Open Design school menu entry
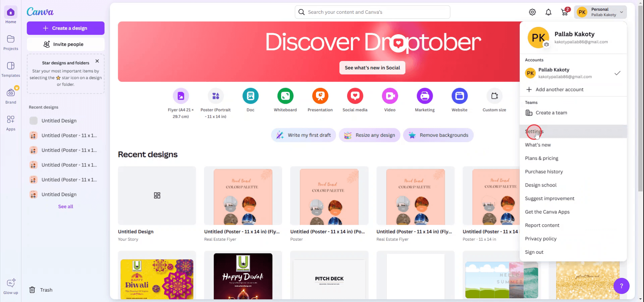Image resolution: width=644 pixels, height=302 pixels. (573, 185)
